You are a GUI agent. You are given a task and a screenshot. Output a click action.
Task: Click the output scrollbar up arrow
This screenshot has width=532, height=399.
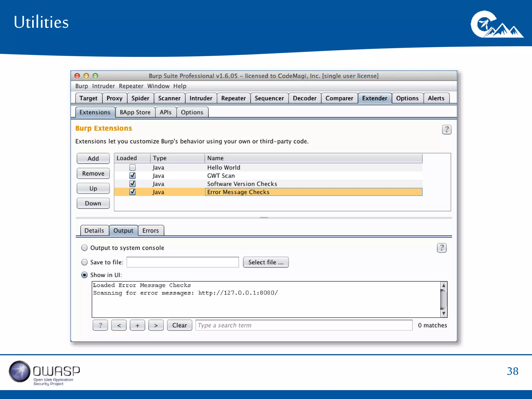pyautogui.click(x=444, y=285)
